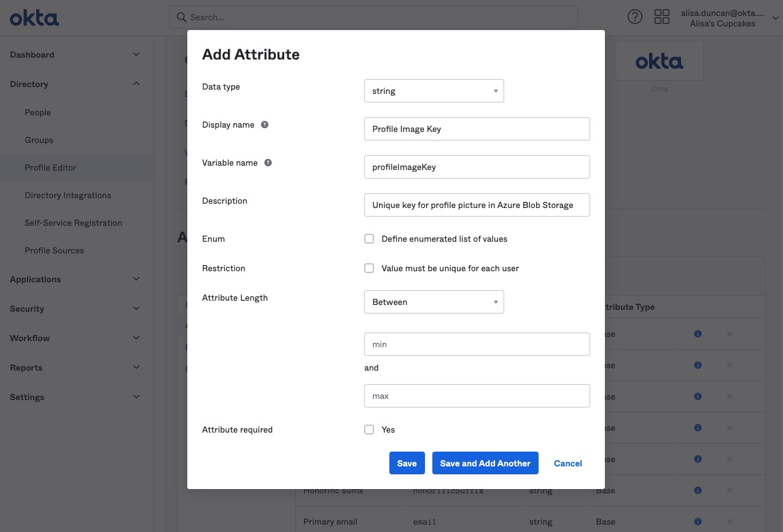
Task: Open Profile Editor in the sidebar
Action: [50, 168]
